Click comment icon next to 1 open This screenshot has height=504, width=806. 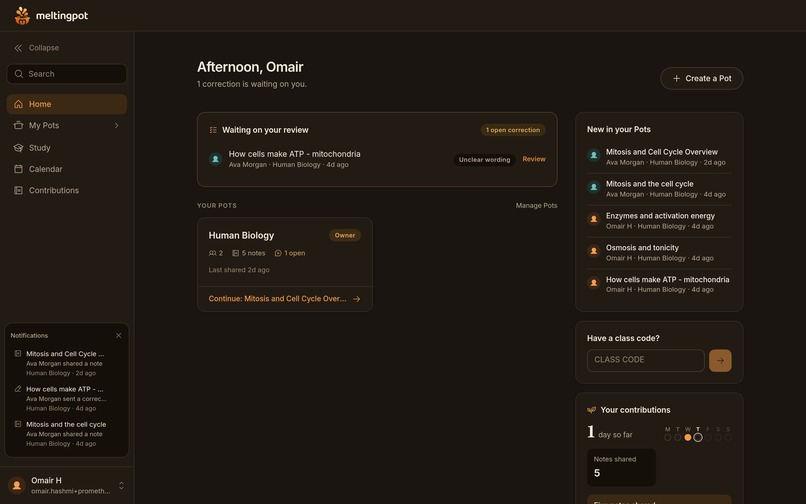point(278,253)
